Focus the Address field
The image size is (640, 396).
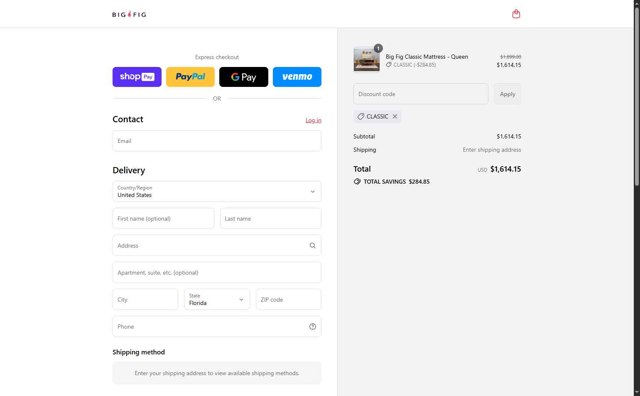[x=217, y=245]
